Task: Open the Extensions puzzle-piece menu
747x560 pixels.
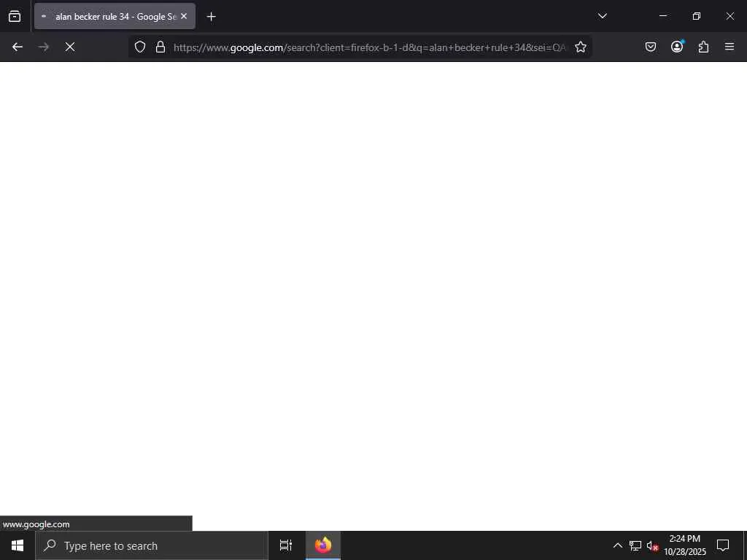Action: click(703, 47)
